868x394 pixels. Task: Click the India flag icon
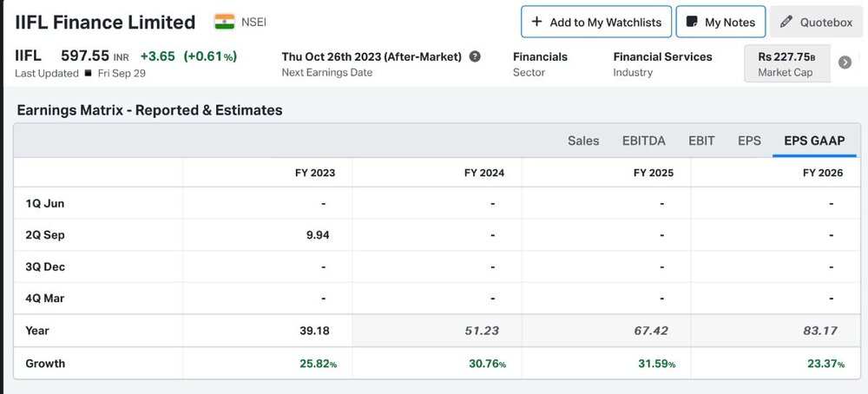224,22
